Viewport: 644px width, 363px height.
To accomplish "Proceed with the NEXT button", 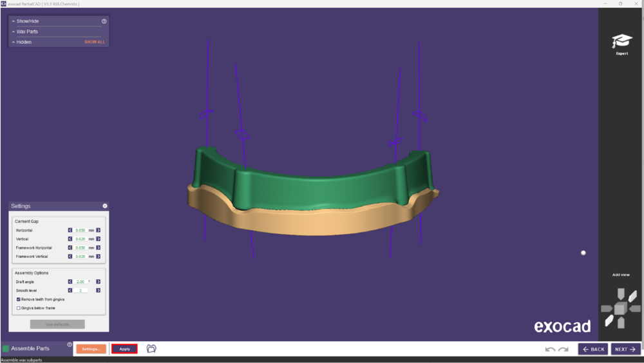I will click(x=625, y=349).
